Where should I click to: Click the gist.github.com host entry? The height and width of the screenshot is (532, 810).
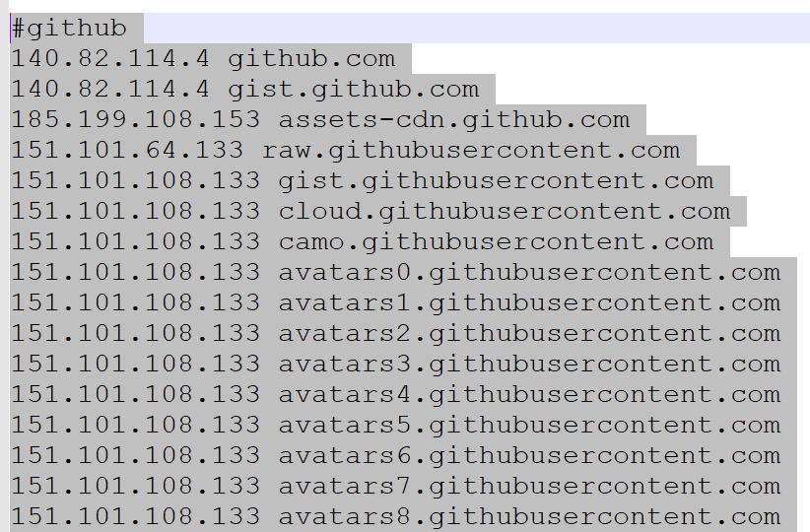point(354,90)
